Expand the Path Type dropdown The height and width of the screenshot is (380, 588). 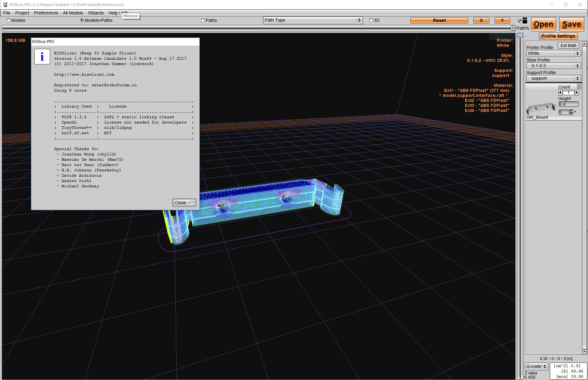coord(313,20)
